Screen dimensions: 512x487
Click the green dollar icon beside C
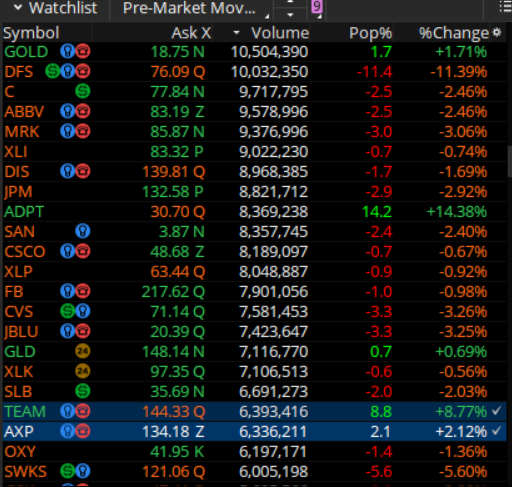pyautogui.click(x=83, y=91)
